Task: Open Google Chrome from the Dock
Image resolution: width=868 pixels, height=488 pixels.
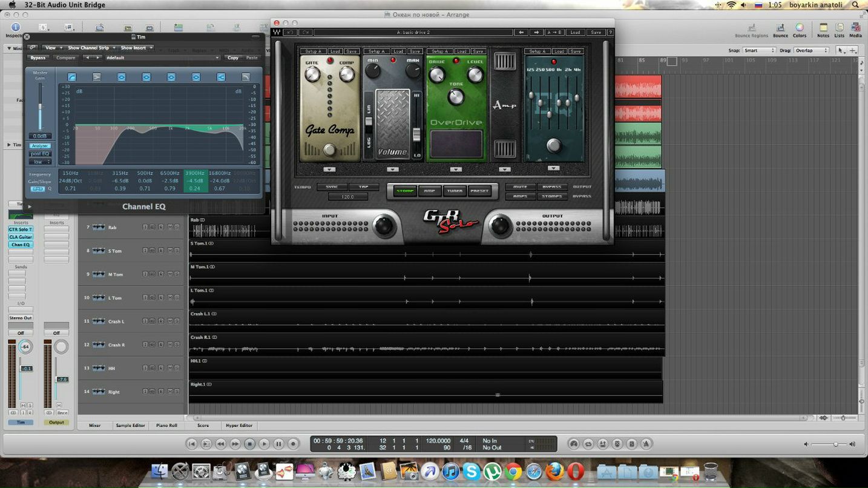Action: pyautogui.click(x=513, y=471)
